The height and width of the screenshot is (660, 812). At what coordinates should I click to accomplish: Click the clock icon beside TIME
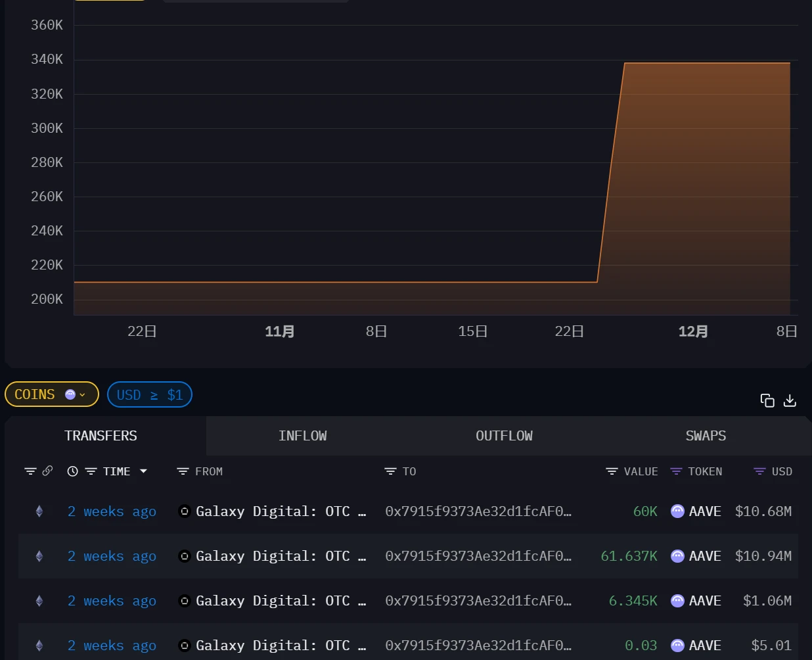point(73,471)
